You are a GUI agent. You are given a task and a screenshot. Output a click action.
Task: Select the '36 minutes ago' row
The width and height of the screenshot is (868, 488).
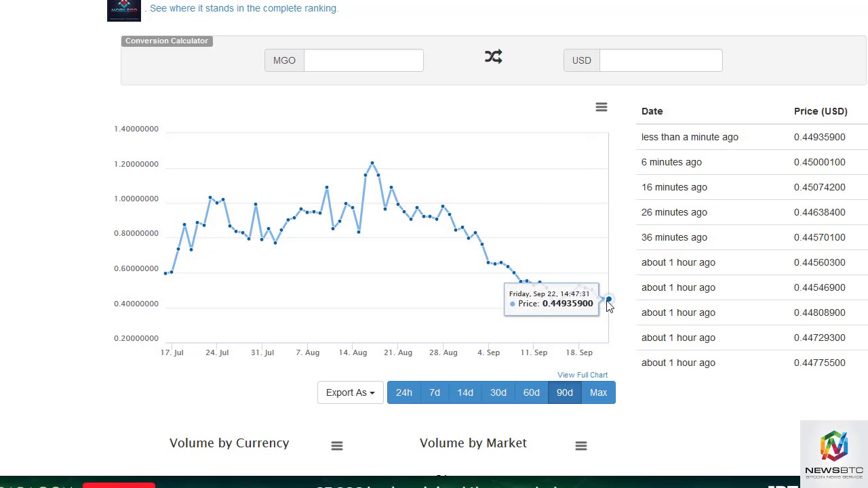(x=752, y=237)
